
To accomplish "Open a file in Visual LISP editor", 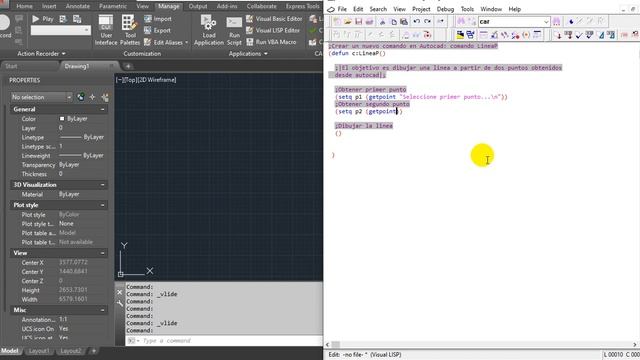I will (348, 21).
